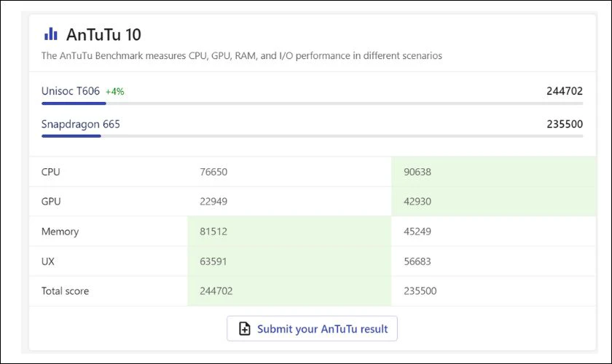Click the Memory row label
The height and width of the screenshot is (364, 612).
pos(60,232)
